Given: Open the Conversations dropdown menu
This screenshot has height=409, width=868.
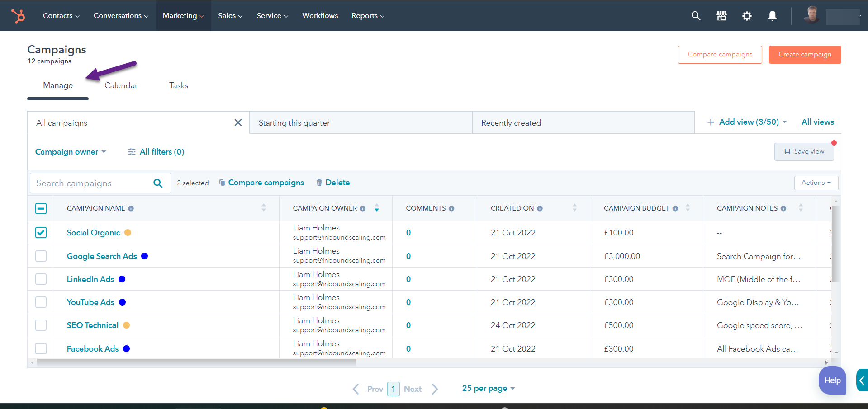Looking at the screenshot, I should coord(121,16).
